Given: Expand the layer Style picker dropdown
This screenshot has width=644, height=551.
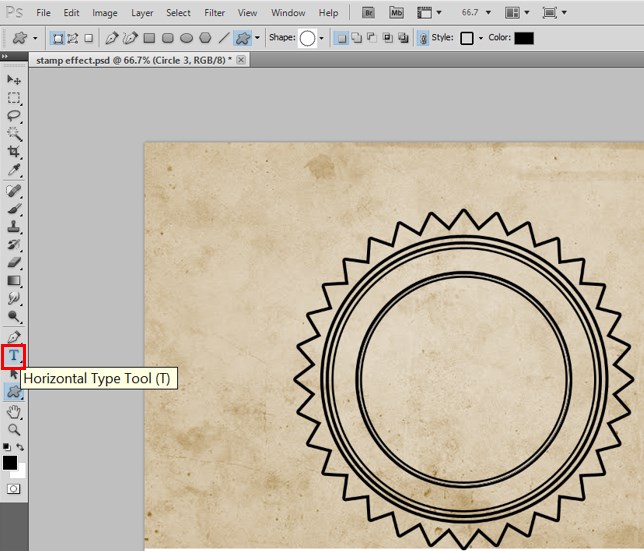Looking at the screenshot, I should 480,38.
